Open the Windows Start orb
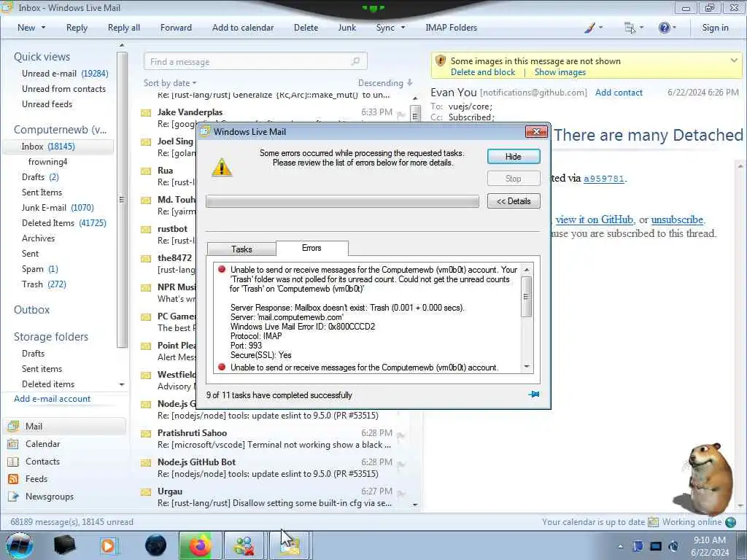 click(x=19, y=545)
